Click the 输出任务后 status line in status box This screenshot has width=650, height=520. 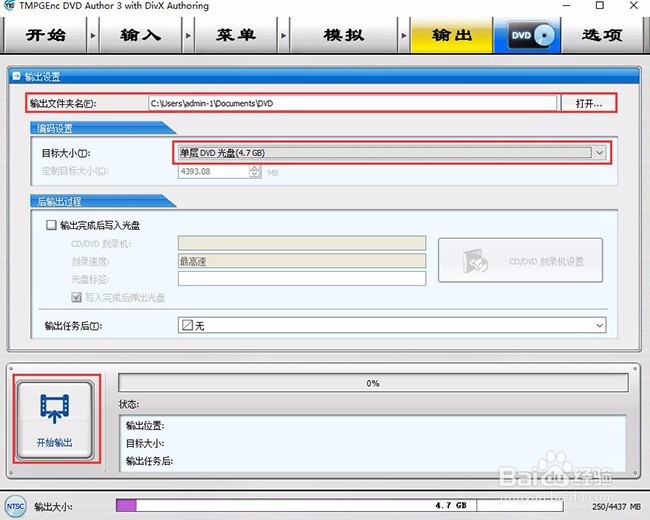150,461
